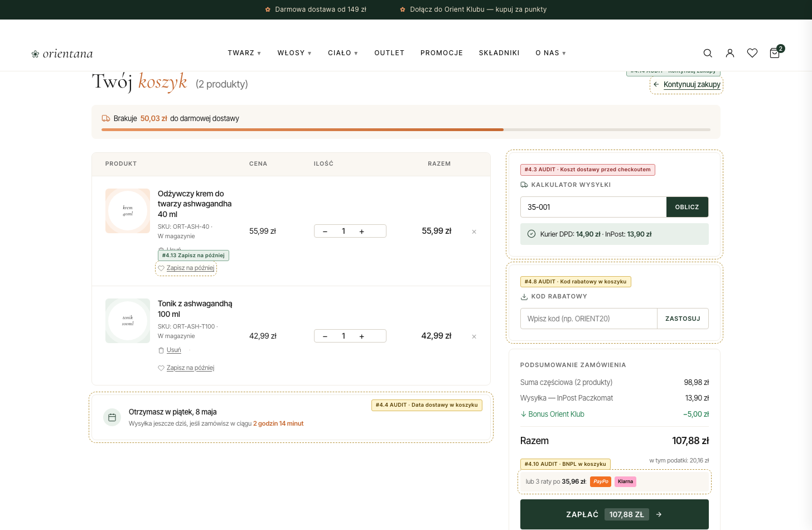Screen dimensions: 812x530
Task: Click the orientana logo
Action: coord(62,54)
